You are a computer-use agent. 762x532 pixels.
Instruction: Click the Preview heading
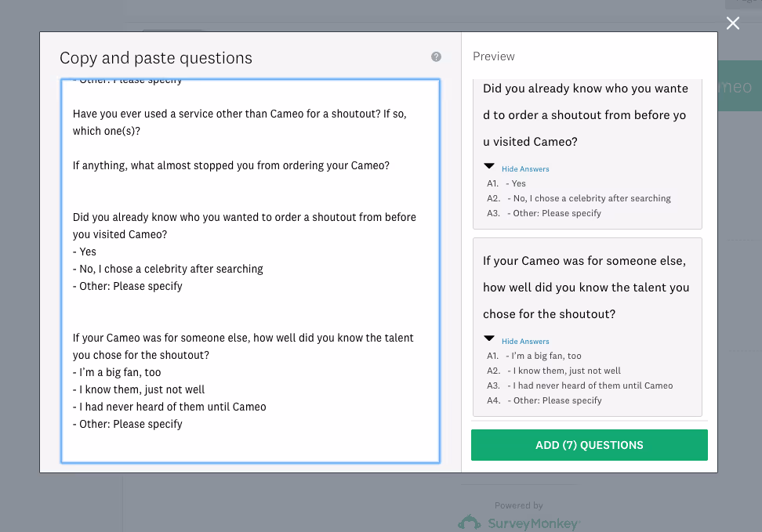click(x=494, y=56)
